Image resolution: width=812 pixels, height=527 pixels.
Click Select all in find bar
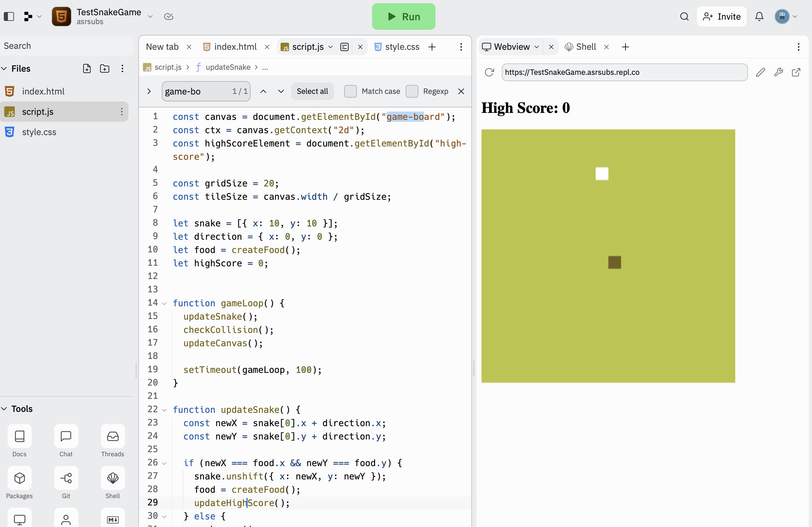(x=312, y=91)
